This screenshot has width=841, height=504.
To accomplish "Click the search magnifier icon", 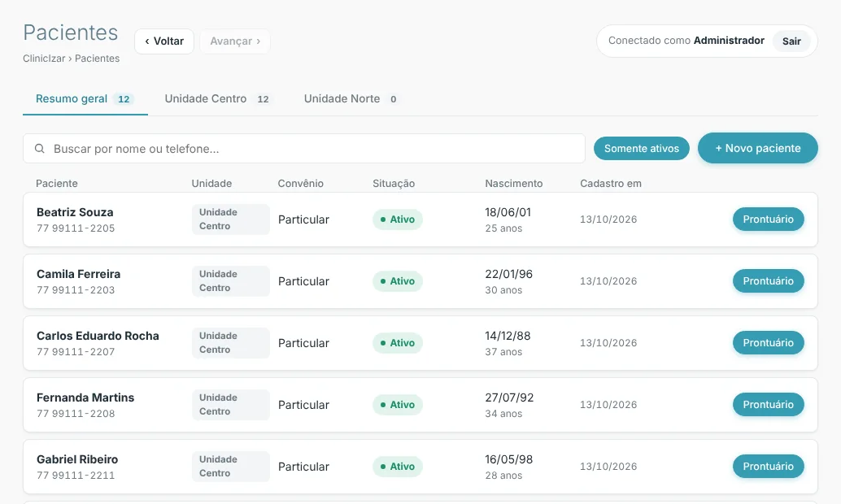I will [x=40, y=149].
